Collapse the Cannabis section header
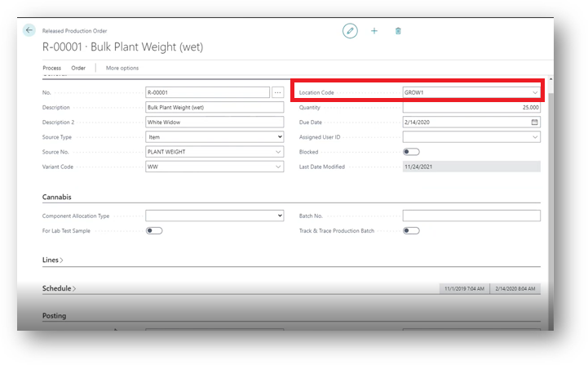The width and height of the screenshot is (588, 365). point(56,197)
